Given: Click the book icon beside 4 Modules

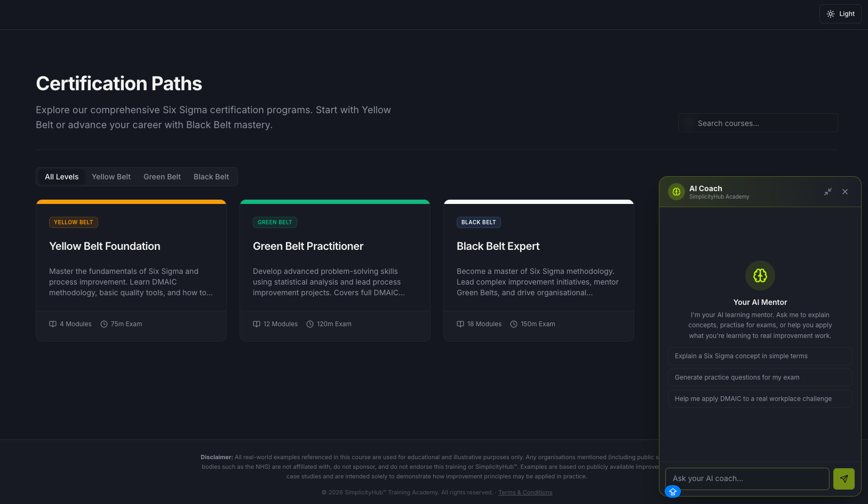Looking at the screenshot, I should [x=53, y=324].
